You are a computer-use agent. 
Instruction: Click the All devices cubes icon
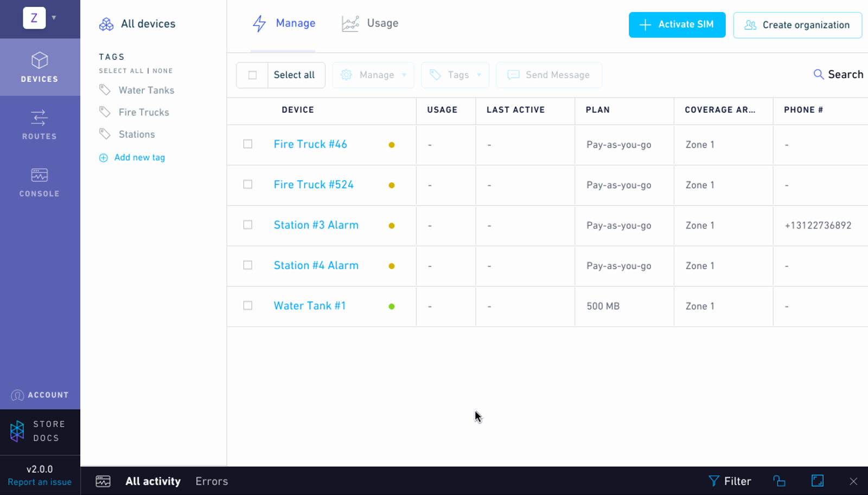click(106, 24)
